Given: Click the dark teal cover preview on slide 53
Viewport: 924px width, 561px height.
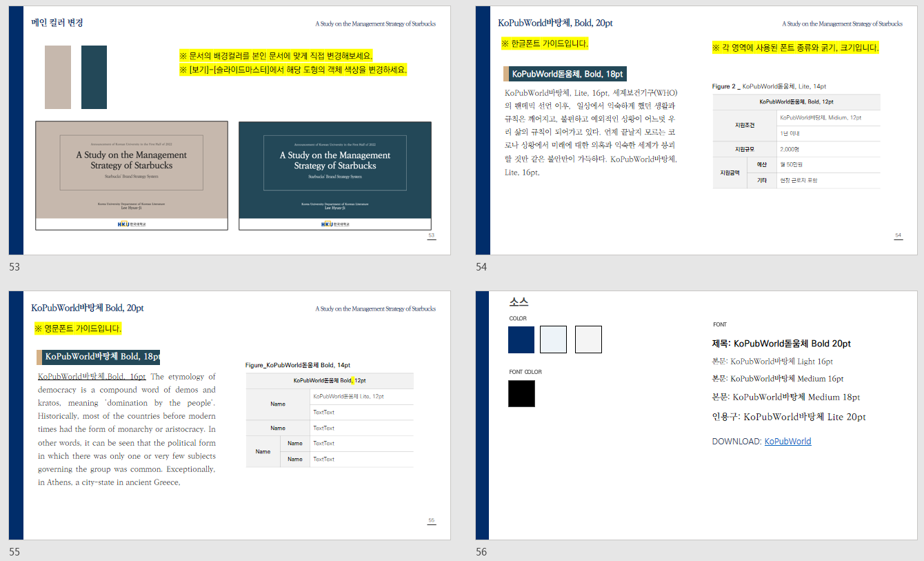Looking at the screenshot, I should 335,176.
